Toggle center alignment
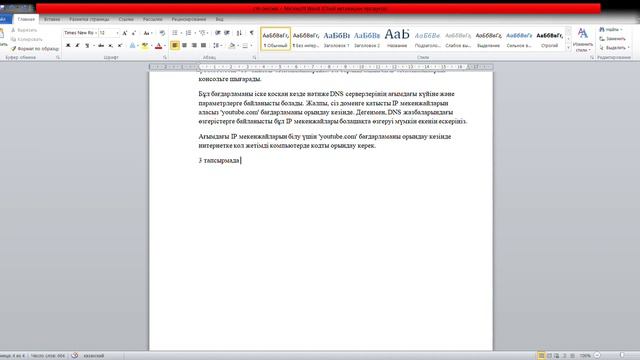Image resolution: width=640 pixels, height=360 pixels. [184, 46]
